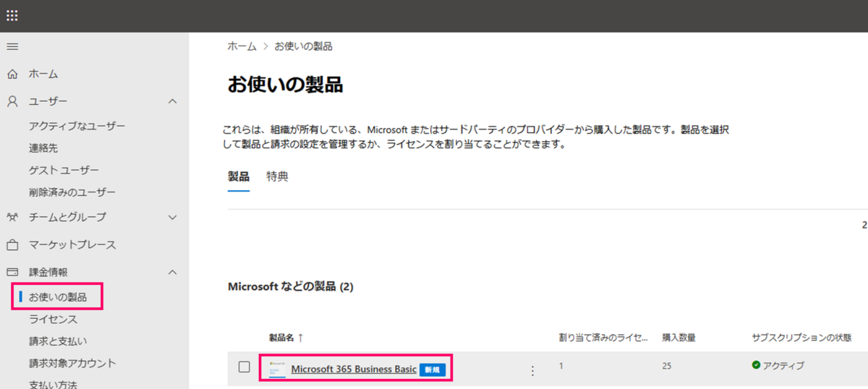Viewport: 868px width, 389px height.
Task: Click the green active status check icon
Action: [756, 365]
